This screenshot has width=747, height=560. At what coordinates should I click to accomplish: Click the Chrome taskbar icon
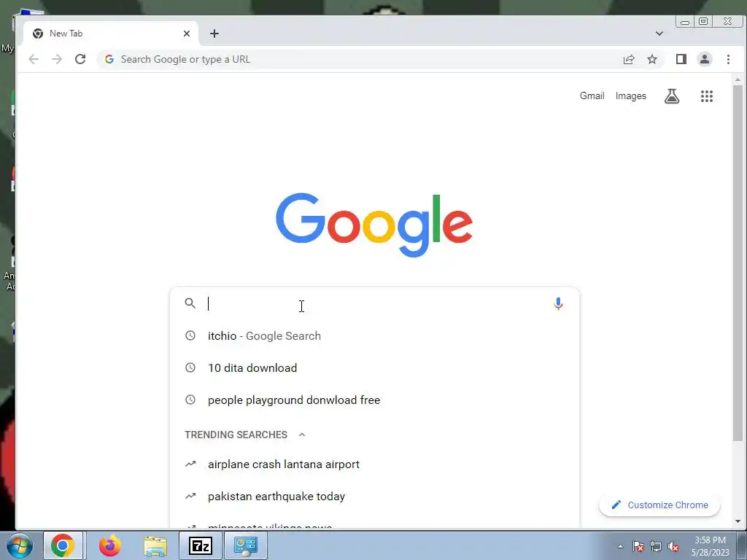click(63, 545)
